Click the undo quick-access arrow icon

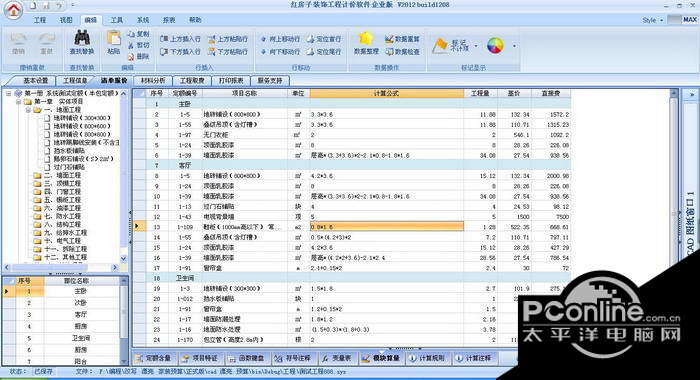(59, 6)
